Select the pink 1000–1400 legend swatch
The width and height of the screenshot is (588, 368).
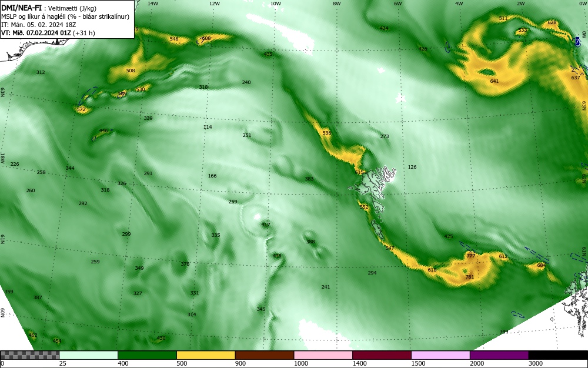click(323, 355)
